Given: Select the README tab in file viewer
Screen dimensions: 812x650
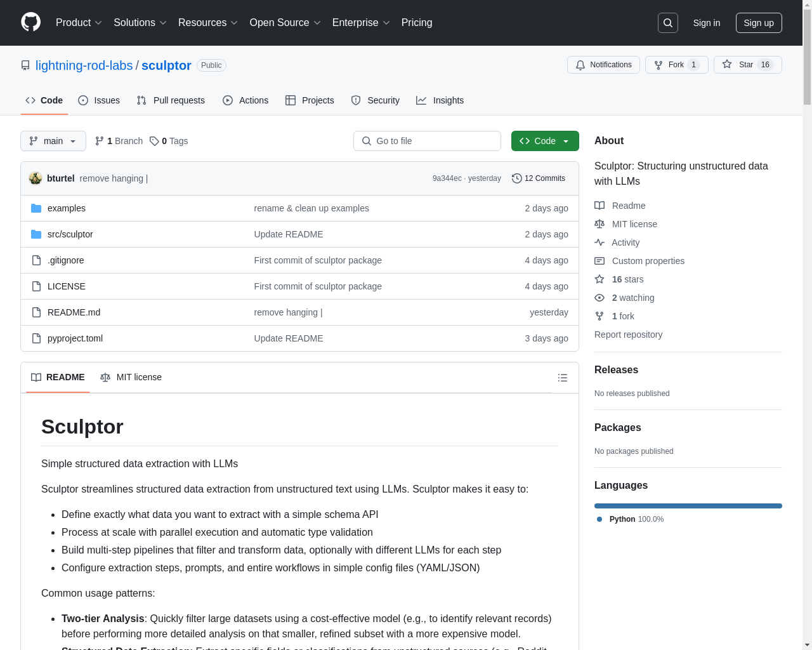Looking at the screenshot, I should [x=58, y=377].
